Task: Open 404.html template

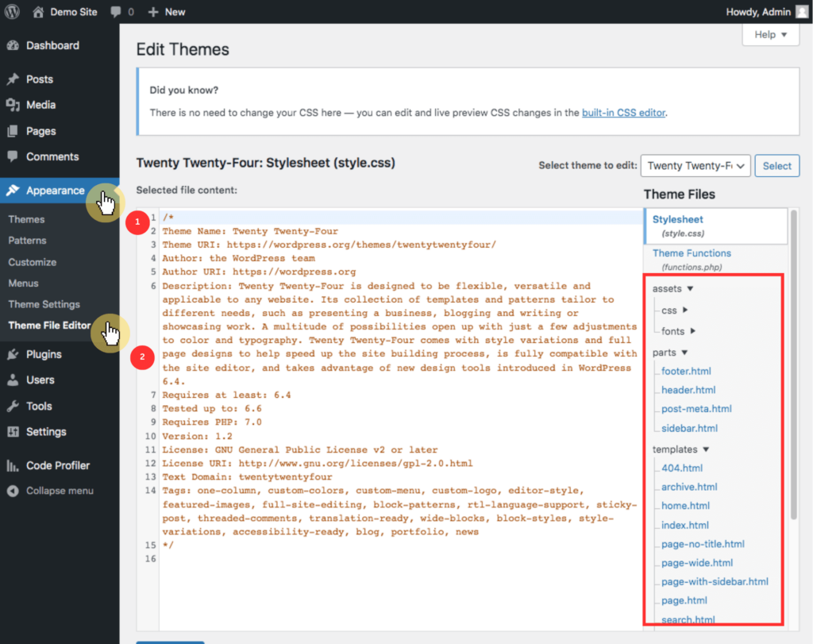Action: [x=682, y=469]
